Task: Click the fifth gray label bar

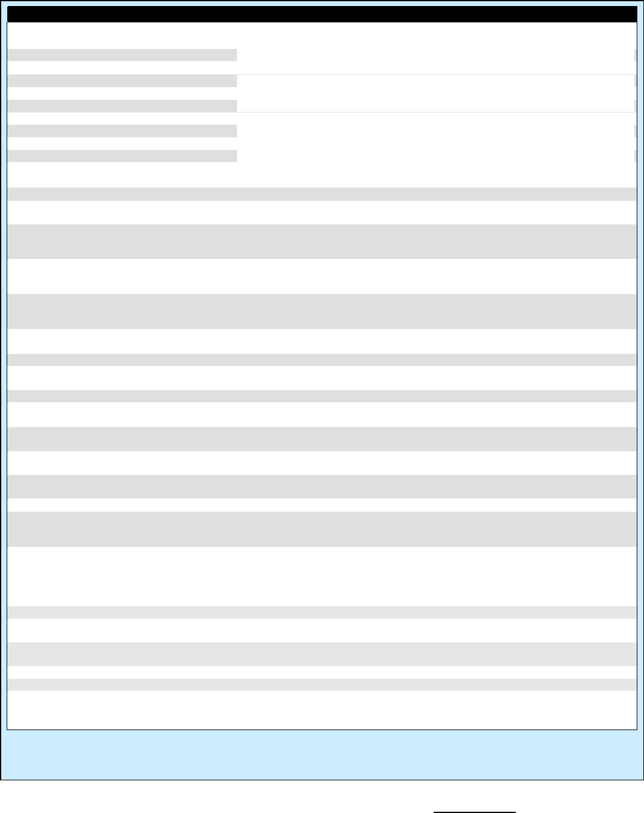Action: click(x=122, y=156)
